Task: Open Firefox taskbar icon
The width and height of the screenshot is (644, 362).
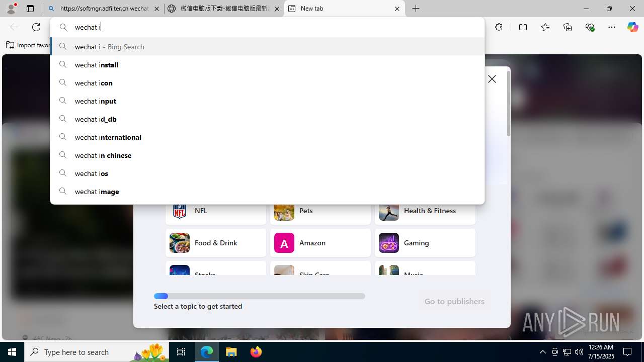Action: [x=256, y=352]
